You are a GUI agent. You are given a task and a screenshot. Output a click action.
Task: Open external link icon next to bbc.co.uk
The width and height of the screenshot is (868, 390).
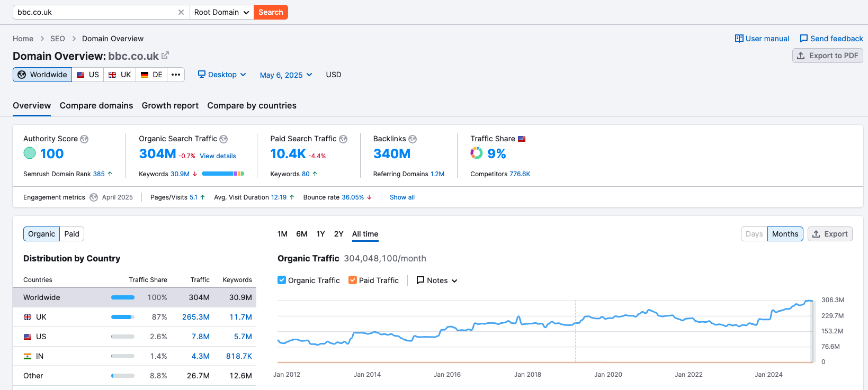point(165,55)
